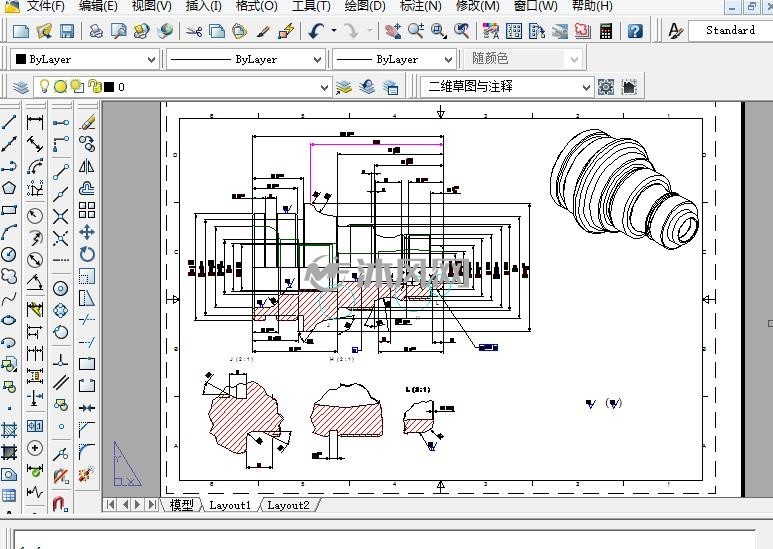773x549 pixels.
Task: Switch to the Layout1 tab
Action: click(x=230, y=505)
